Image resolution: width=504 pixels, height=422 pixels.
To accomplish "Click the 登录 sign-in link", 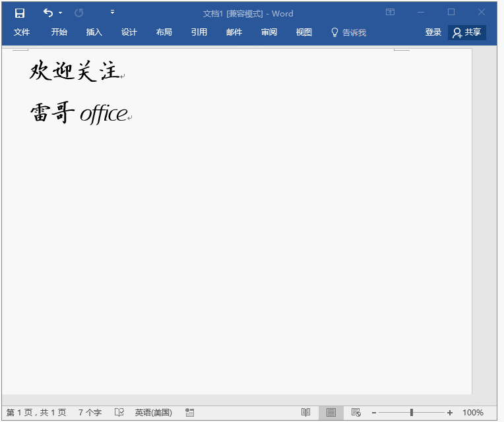I will [x=433, y=32].
